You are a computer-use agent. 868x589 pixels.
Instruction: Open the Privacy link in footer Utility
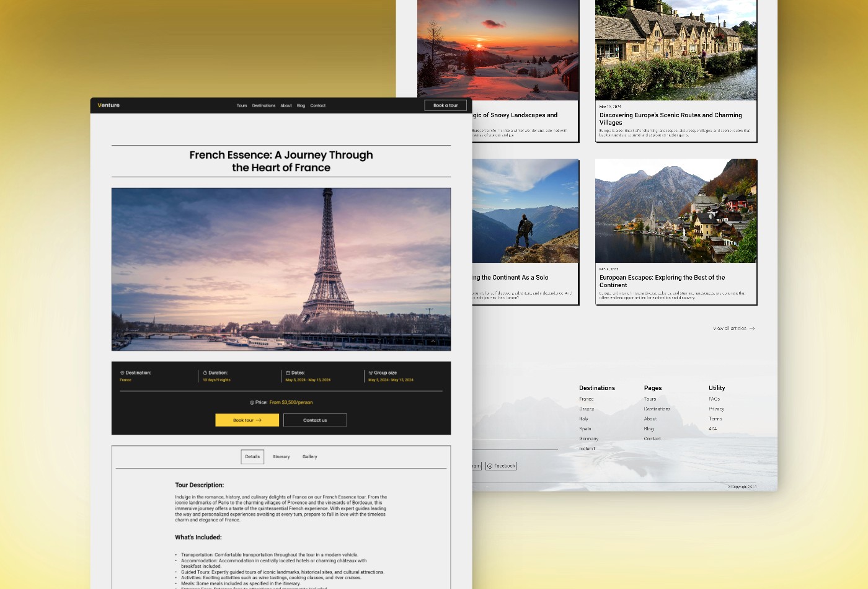coord(716,409)
